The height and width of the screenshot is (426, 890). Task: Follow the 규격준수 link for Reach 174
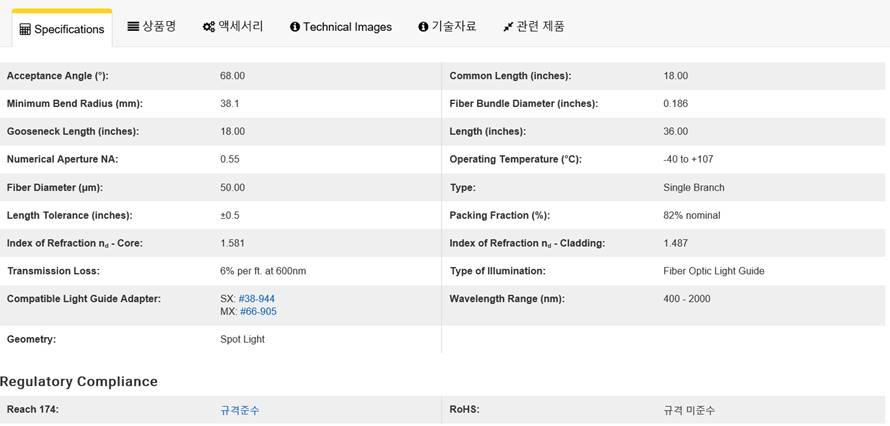[x=240, y=410]
